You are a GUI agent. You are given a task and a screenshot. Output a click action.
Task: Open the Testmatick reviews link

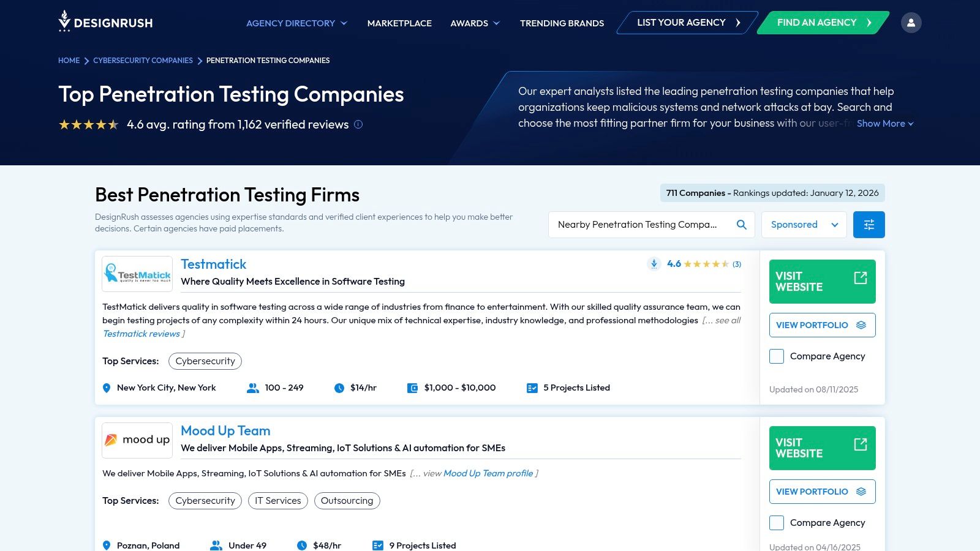pyautogui.click(x=141, y=334)
